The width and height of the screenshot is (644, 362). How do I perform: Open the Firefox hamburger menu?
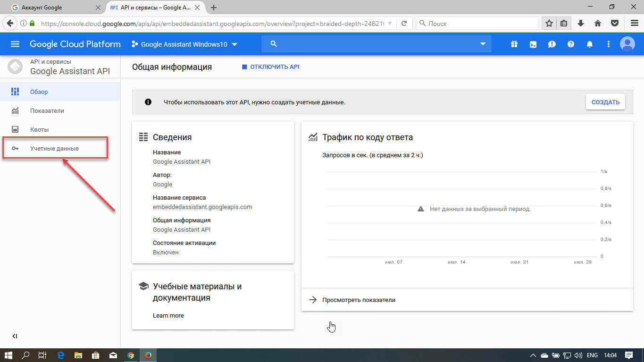pyautogui.click(x=635, y=23)
